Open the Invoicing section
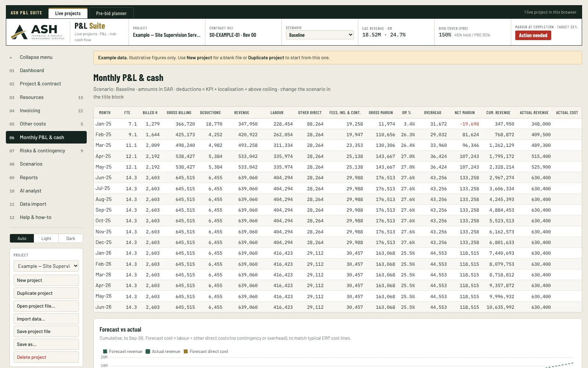This screenshot has height=368, width=588. [x=46, y=111]
